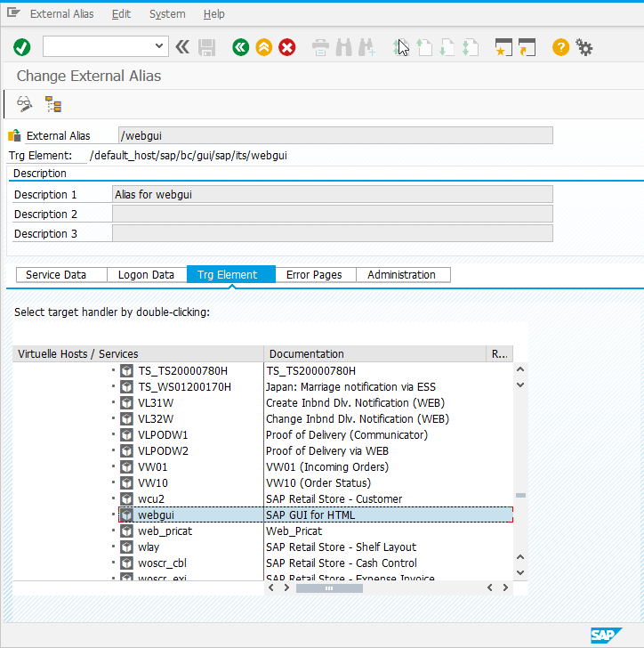Click the green Back arrow icon
This screenshot has width=644, height=648.
point(240,47)
